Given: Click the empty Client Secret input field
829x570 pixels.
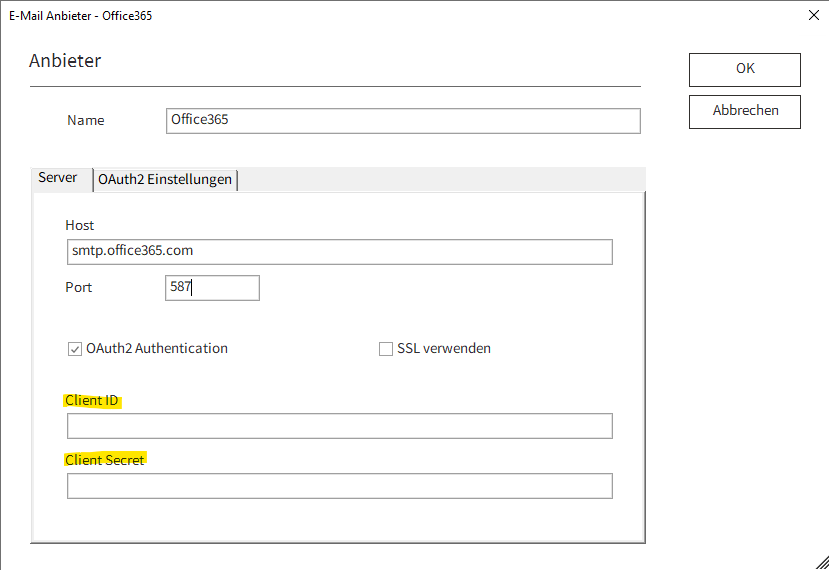Looking at the screenshot, I should coord(339,485).
